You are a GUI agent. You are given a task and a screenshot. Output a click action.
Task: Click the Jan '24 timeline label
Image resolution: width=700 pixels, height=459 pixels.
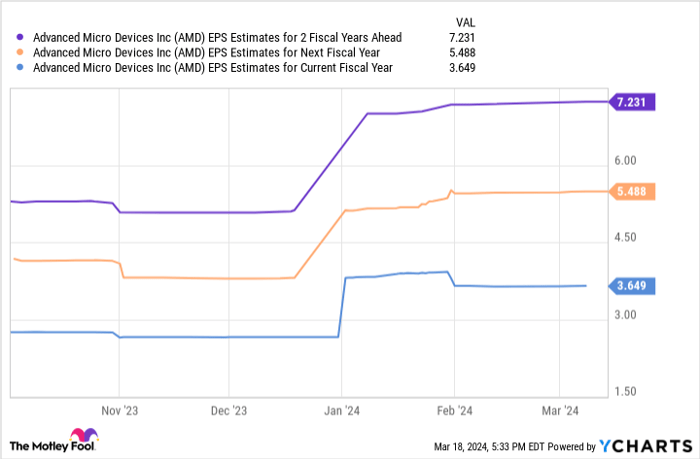(x=342, y=410)
